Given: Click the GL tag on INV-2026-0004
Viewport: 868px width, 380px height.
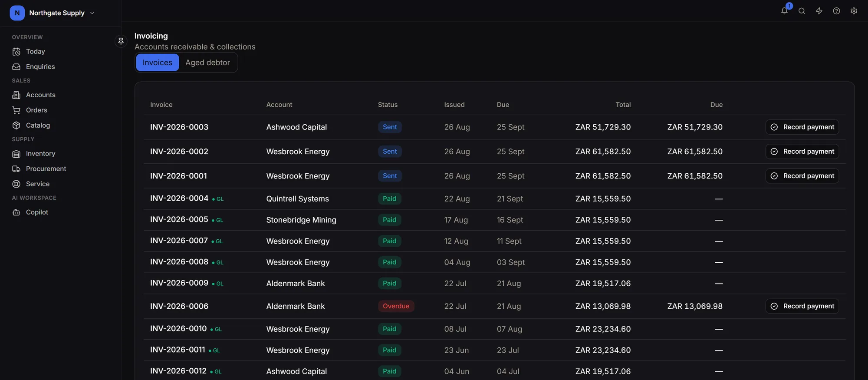Looking at the screenshot, I should [218, 199].
